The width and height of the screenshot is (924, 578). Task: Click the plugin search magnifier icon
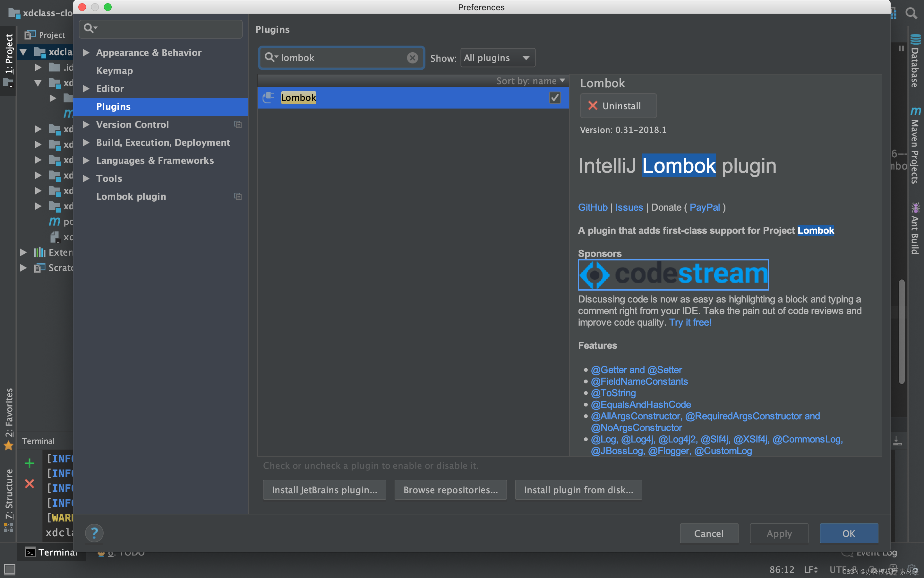coord(271,57)
